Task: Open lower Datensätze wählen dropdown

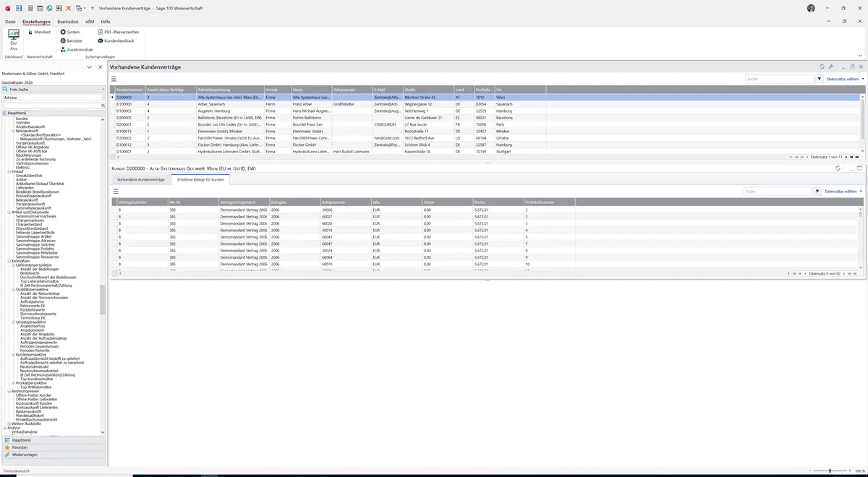Action: click(843, 192)
